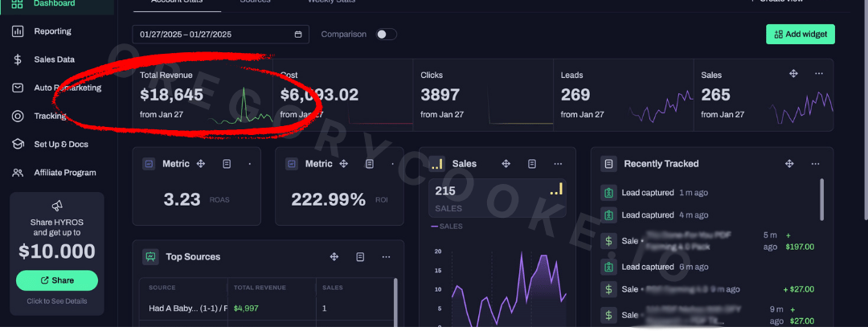Click the SALES column header in Top Sources

(x=332, y=288)
